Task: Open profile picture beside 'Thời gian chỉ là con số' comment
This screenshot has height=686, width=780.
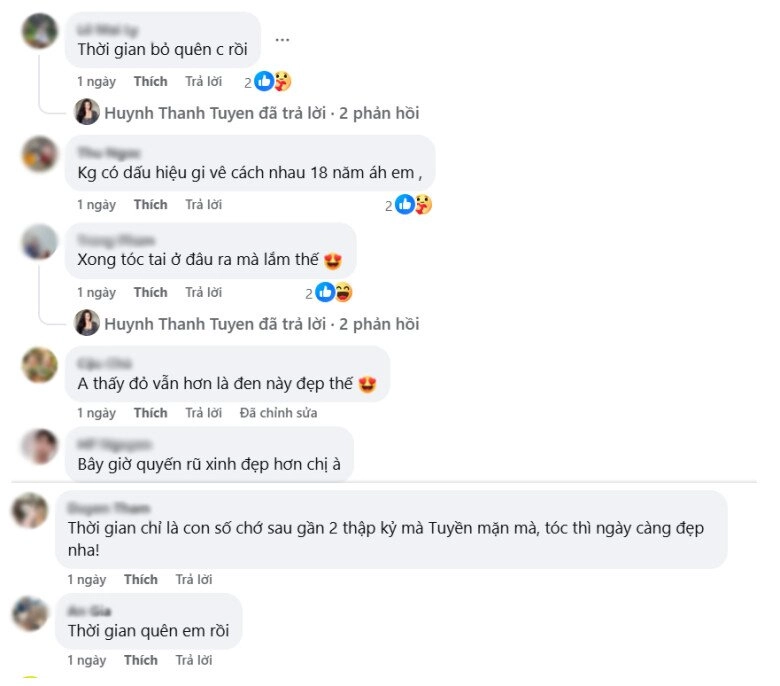Action: pos(30,510)
